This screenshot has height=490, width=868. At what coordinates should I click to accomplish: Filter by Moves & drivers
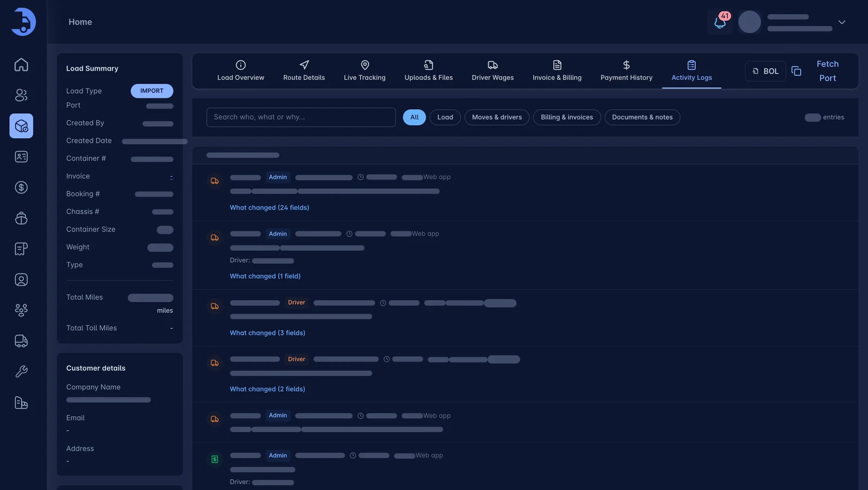click(497, 118)
